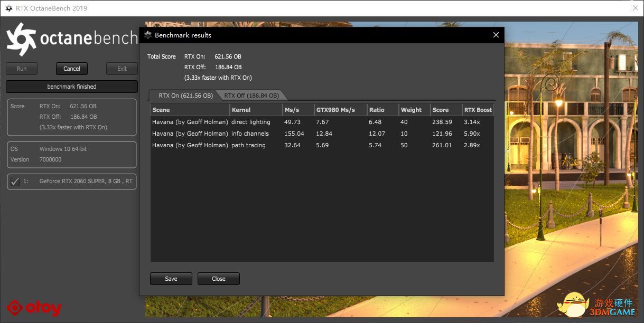This screenshot has height=323, width=644.
Task: Click Benchmark results dialog title icon
Action: pos(148,35)
